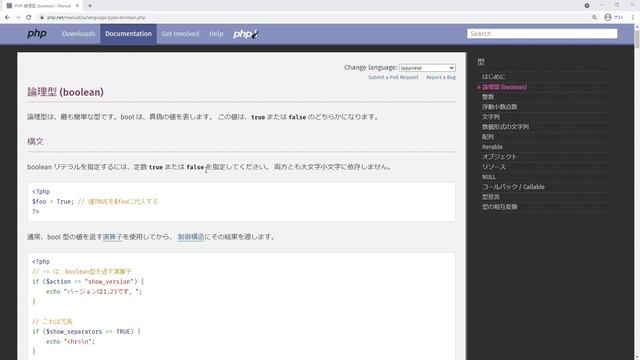Select the Documentation navigation tab
This screenshot has width=640, height=360.
click(128, 34)
